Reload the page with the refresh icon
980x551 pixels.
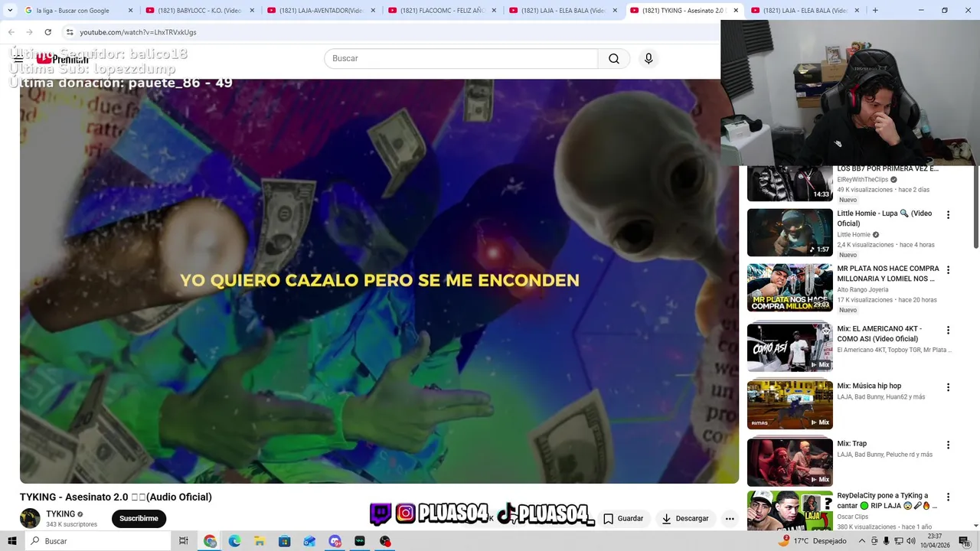tap(47, 32)
